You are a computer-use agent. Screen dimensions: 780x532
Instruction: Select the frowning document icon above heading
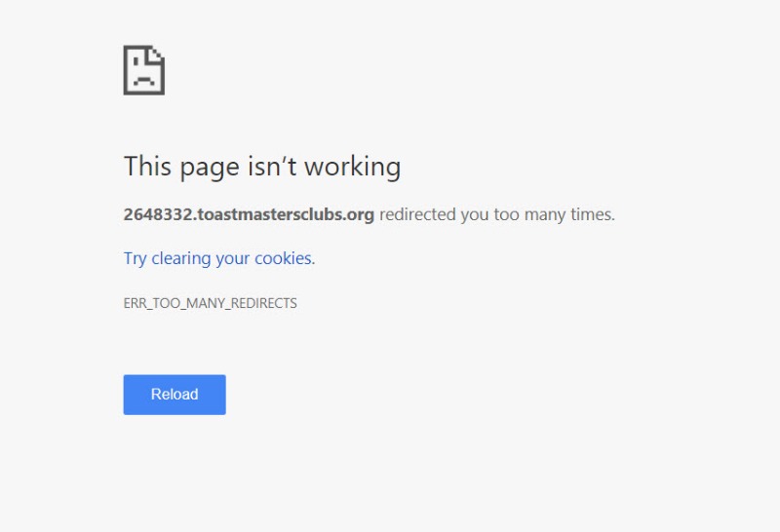click(x=144, y=70)
